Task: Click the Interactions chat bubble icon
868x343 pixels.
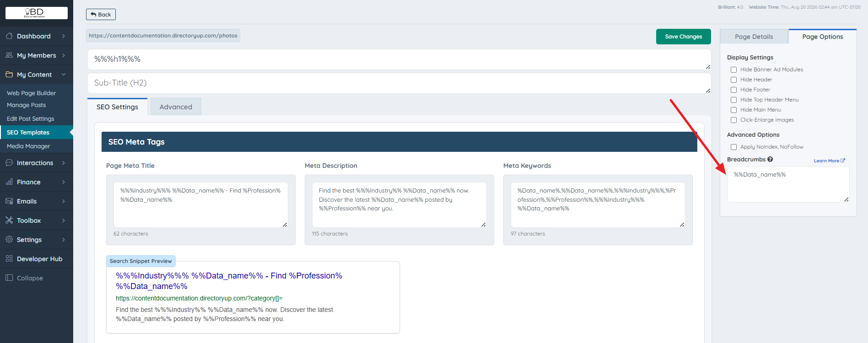Action: (x=9, y=163)
